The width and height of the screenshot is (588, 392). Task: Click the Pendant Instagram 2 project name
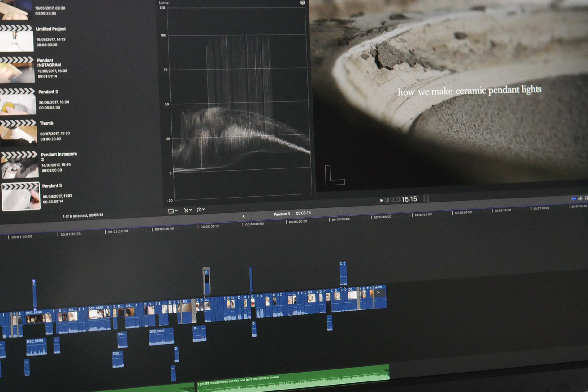pos(59,156)
